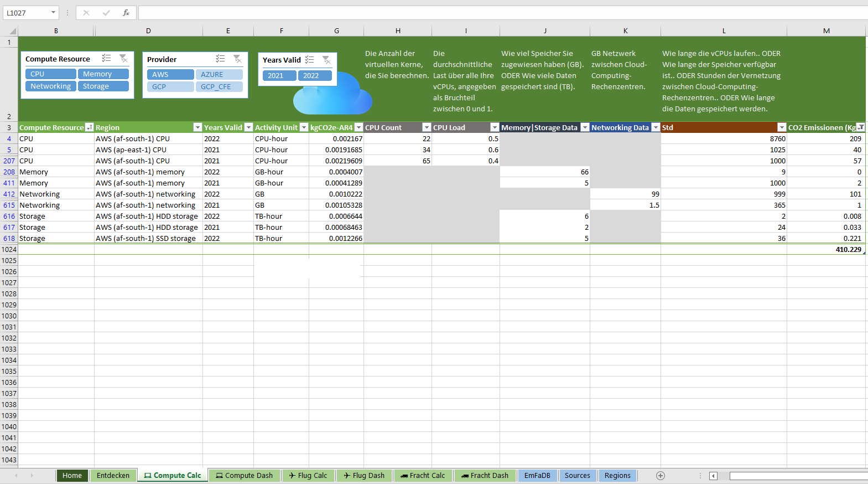Click the formula bar cancel icon
The height and width of the screenshot is (484, 868).
coord(86,13)
